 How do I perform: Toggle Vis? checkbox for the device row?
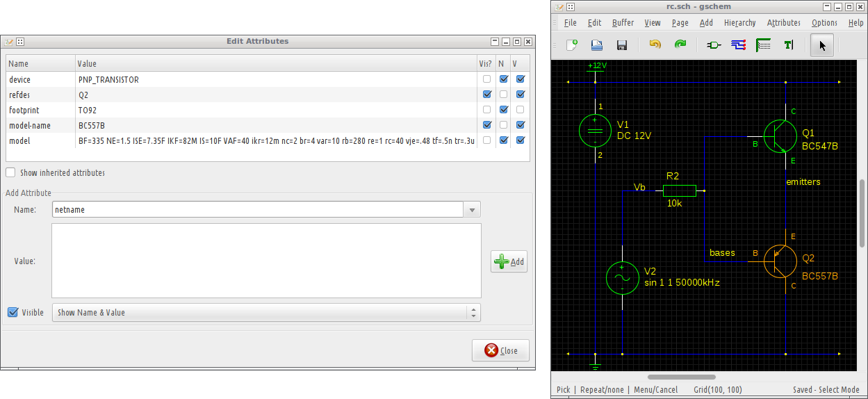pyautogui.click(x=487, y=79)
